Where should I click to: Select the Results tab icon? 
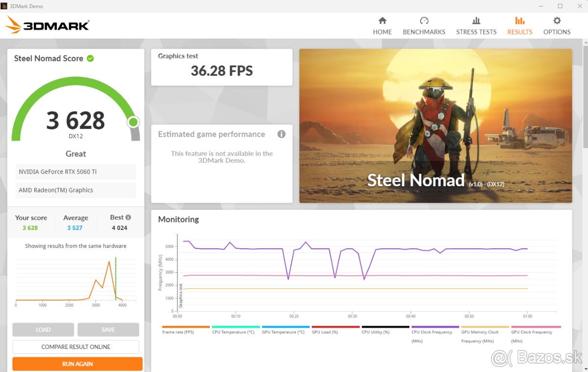pyautogui.click(x=519, y=21)
